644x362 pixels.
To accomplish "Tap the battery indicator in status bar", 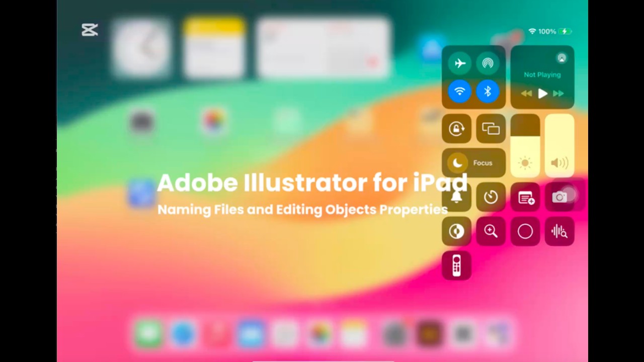I will point(566,32).
